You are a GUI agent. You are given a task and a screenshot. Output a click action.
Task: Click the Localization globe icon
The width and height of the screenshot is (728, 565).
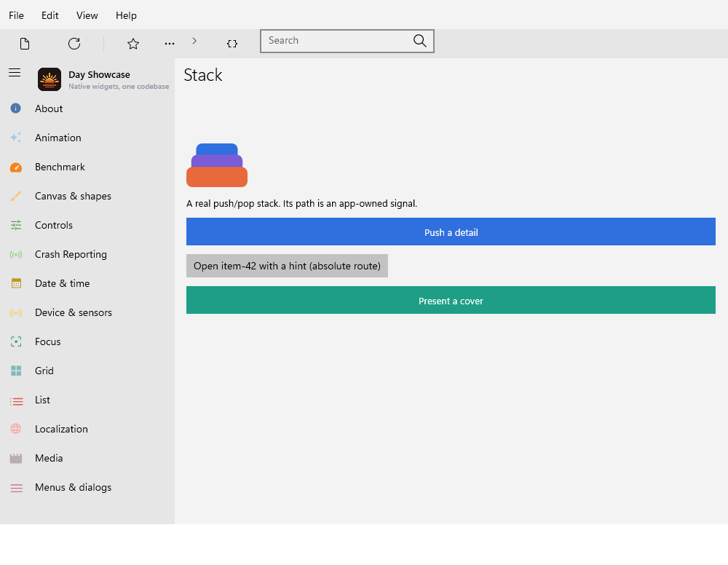16,429
